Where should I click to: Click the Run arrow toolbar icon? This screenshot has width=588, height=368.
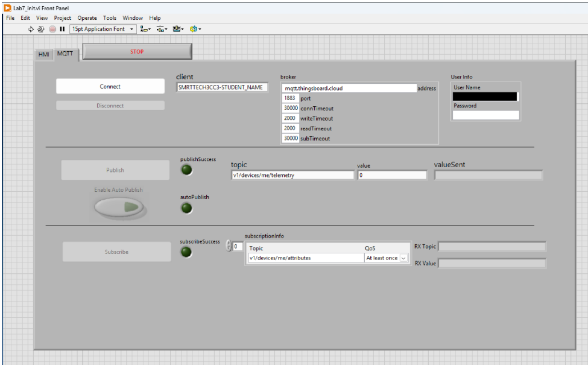[x=31, y=29]
